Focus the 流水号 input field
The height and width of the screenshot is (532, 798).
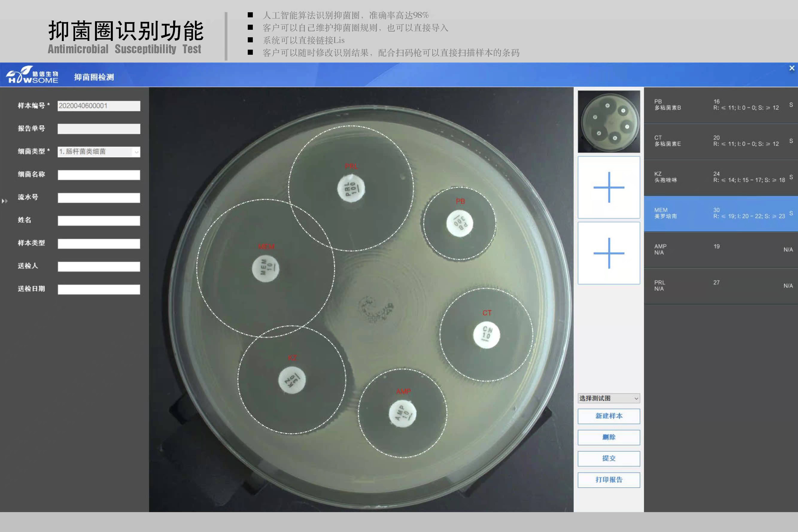point(99,198)
